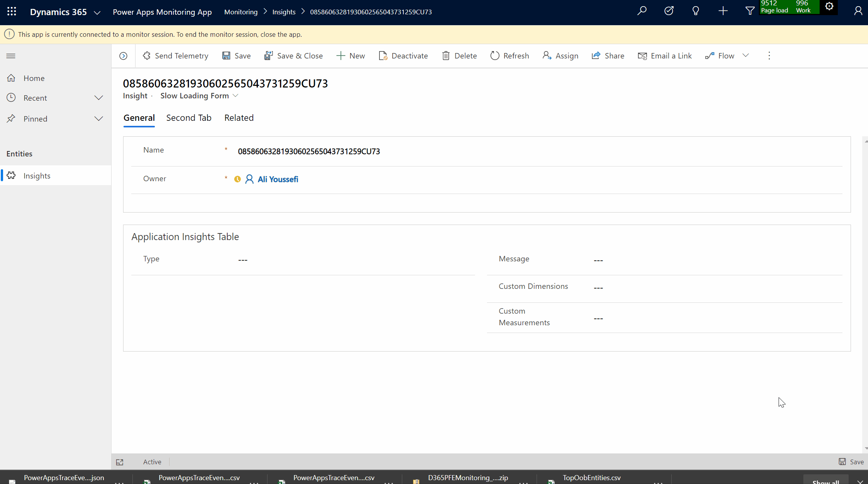Expand the Flow command dropdown arrow
Viewport: 868px width, 484px height.
746,56
